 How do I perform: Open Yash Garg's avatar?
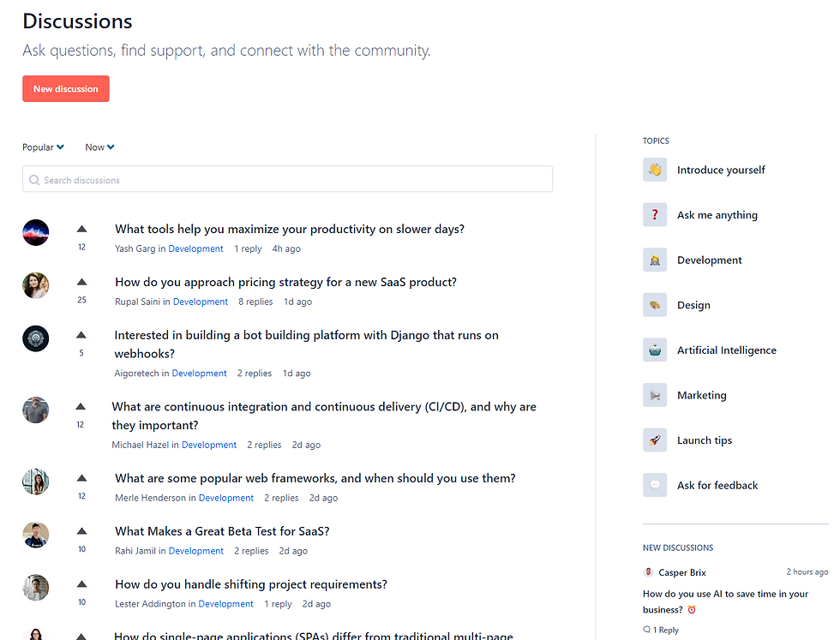(36, 232)
